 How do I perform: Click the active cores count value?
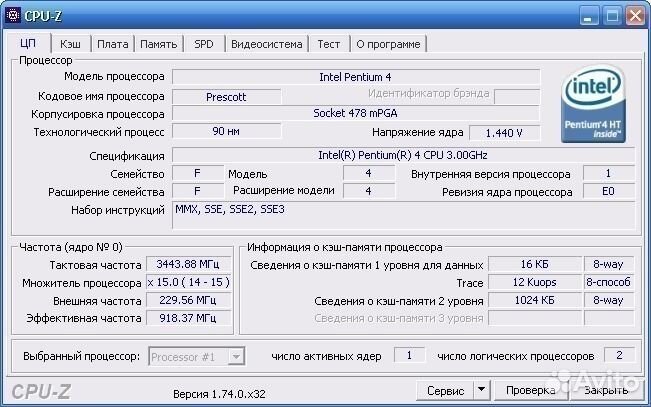pos(409,355)
